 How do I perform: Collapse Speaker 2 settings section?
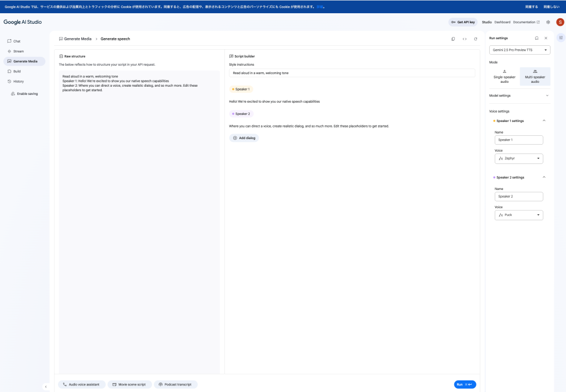tap(544, 177)
